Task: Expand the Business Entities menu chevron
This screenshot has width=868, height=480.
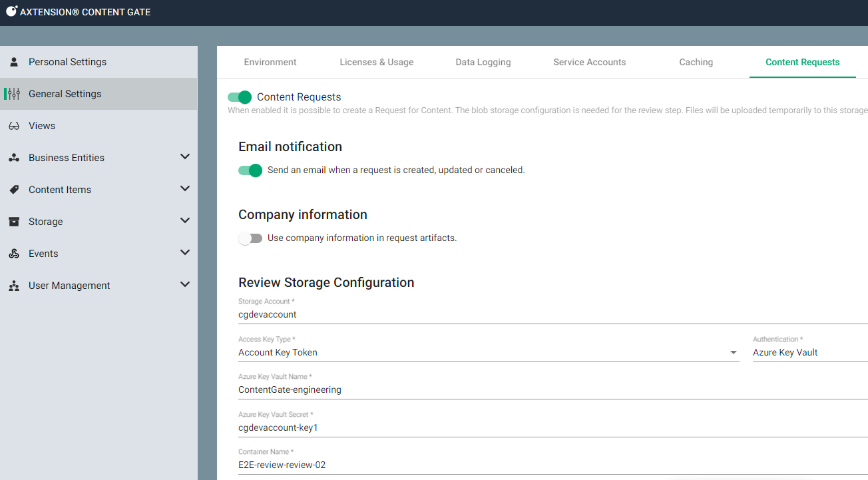Action: pyautogui.click(x=185, y=157)
